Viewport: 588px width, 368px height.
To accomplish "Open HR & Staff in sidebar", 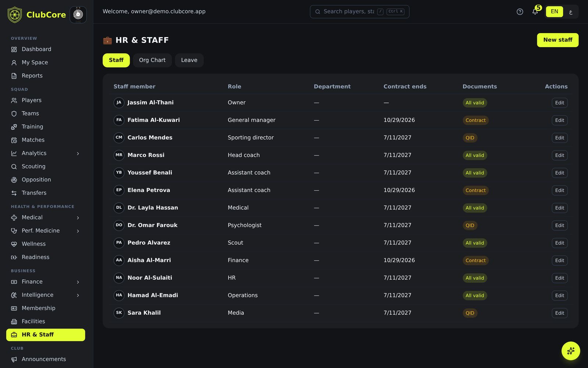I will point(46,335).
